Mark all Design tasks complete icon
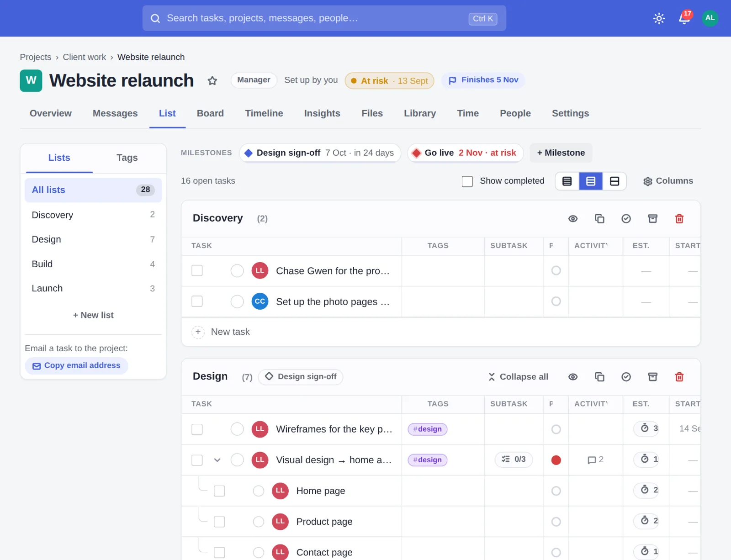This screenshot has height=560, width=731. [x=626, y=377]
